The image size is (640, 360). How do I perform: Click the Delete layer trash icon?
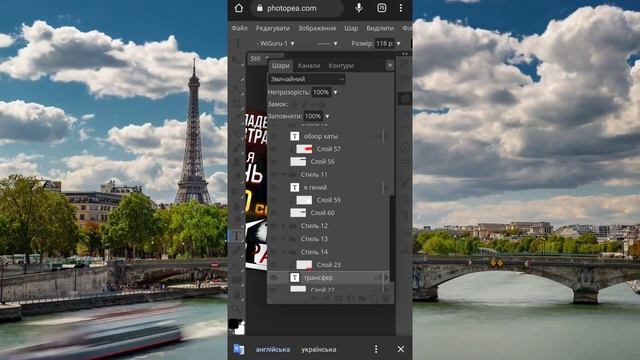coord(386,299)
